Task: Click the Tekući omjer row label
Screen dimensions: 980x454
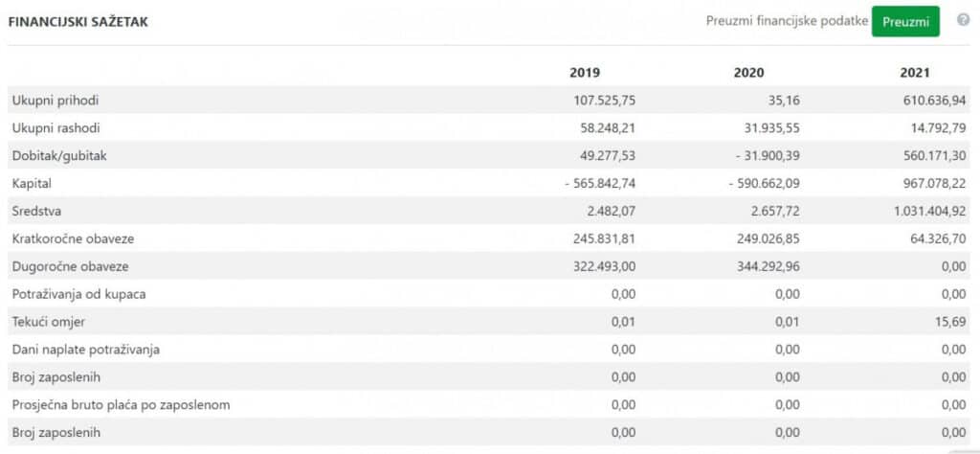Action: pyautogui.click(x=50, y=322)
